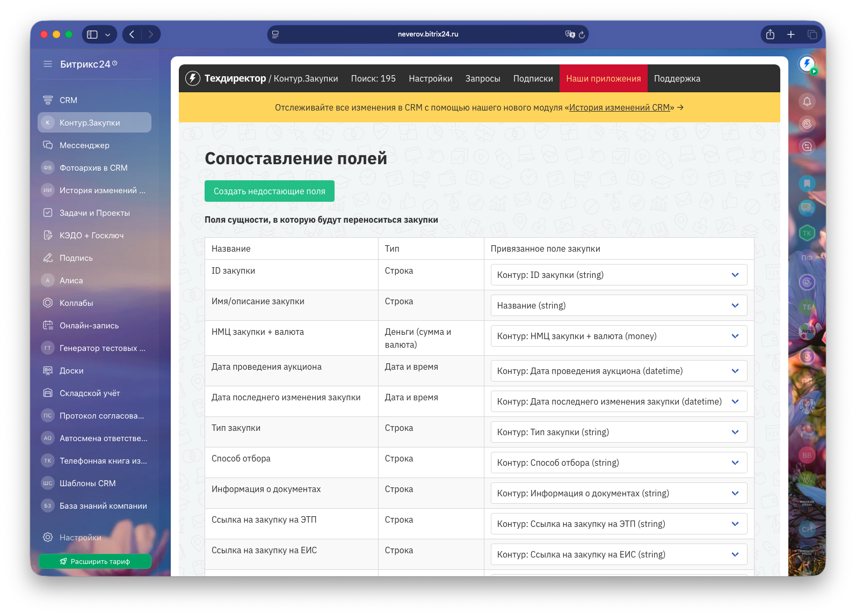Open the sidebar Настройки gear item
Image resolution: width=856 pixels, height=616 pixels.
(95, 537)
